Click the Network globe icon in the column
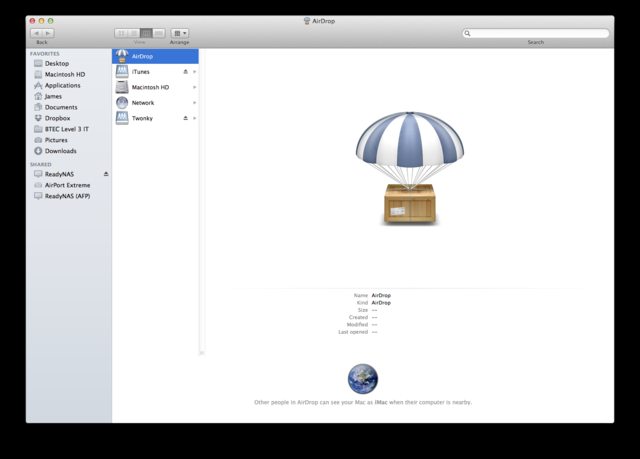The image size is (640, 459). (122, 102)
